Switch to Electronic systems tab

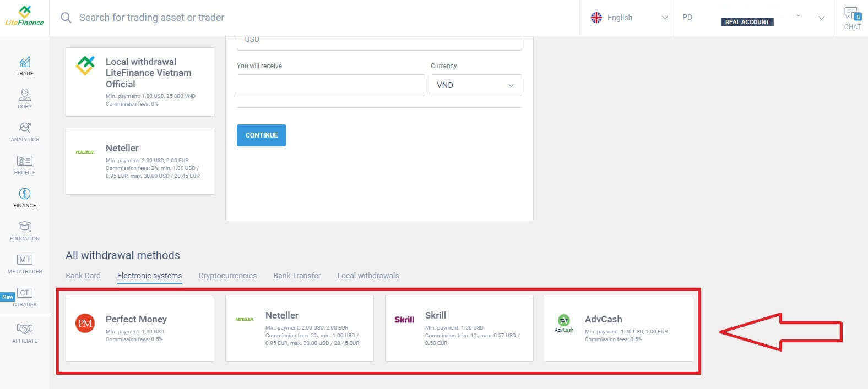coord(149,276)
